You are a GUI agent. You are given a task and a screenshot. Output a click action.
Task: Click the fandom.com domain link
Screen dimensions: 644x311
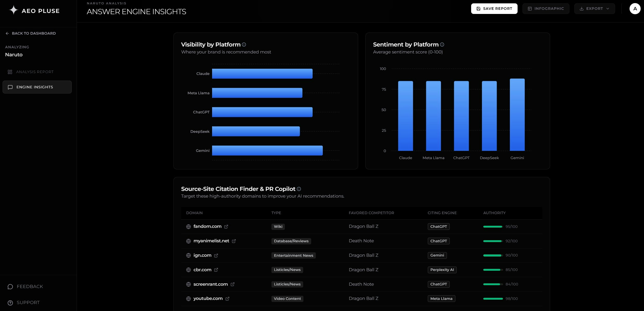click(x=207, y=226)
